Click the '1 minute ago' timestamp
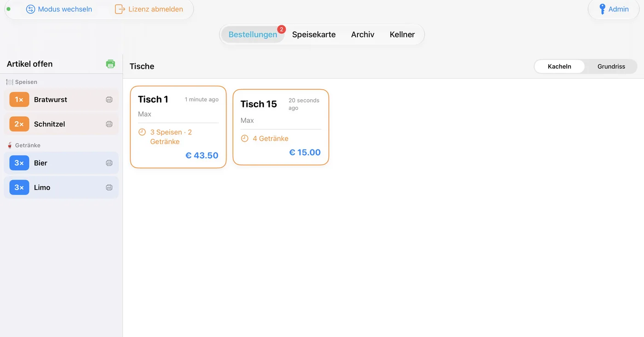644x337 pixels. click(x=201, y=99)
